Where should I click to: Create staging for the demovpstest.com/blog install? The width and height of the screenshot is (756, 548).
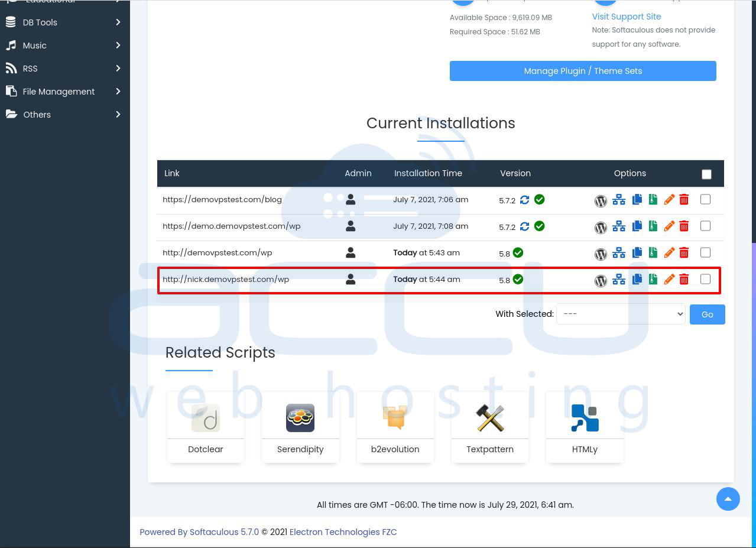(619, 200)
